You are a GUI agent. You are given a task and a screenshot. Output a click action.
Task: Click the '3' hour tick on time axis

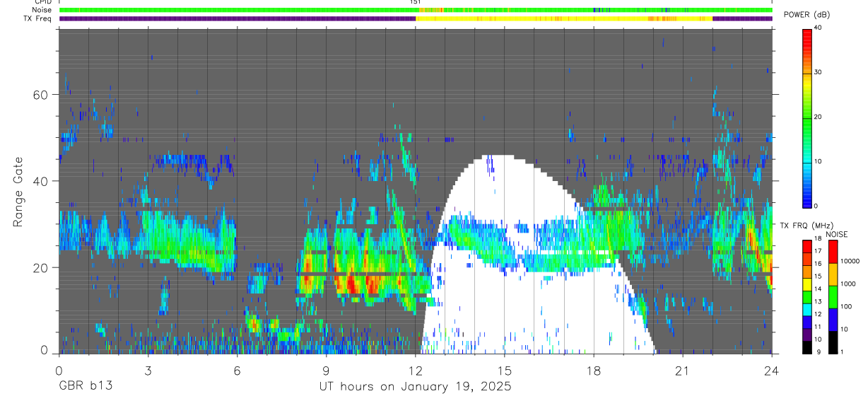coord(148,371)
